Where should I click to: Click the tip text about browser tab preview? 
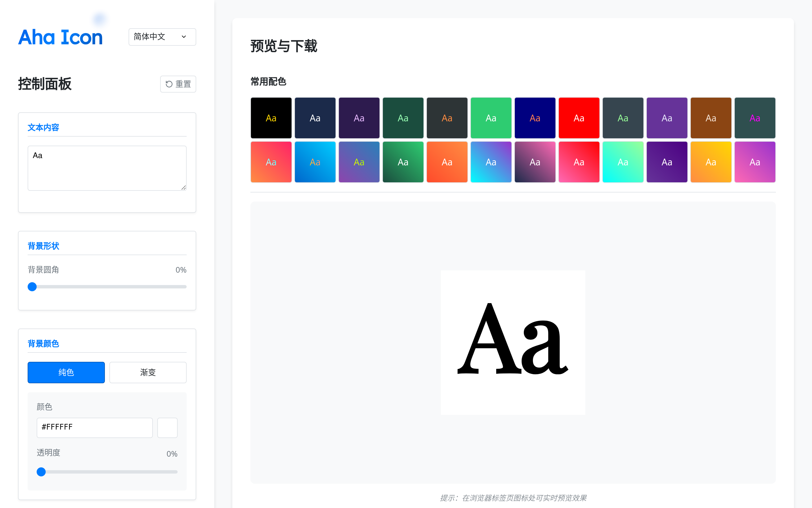pos(513,498)
